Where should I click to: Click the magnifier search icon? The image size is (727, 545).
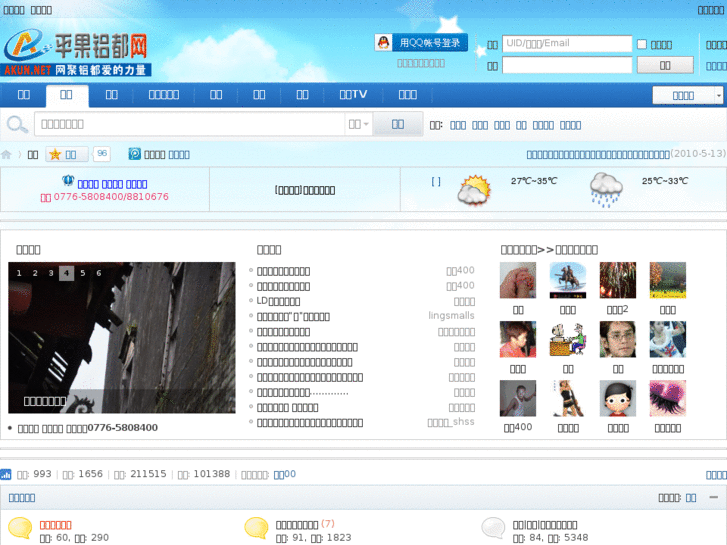17,124
